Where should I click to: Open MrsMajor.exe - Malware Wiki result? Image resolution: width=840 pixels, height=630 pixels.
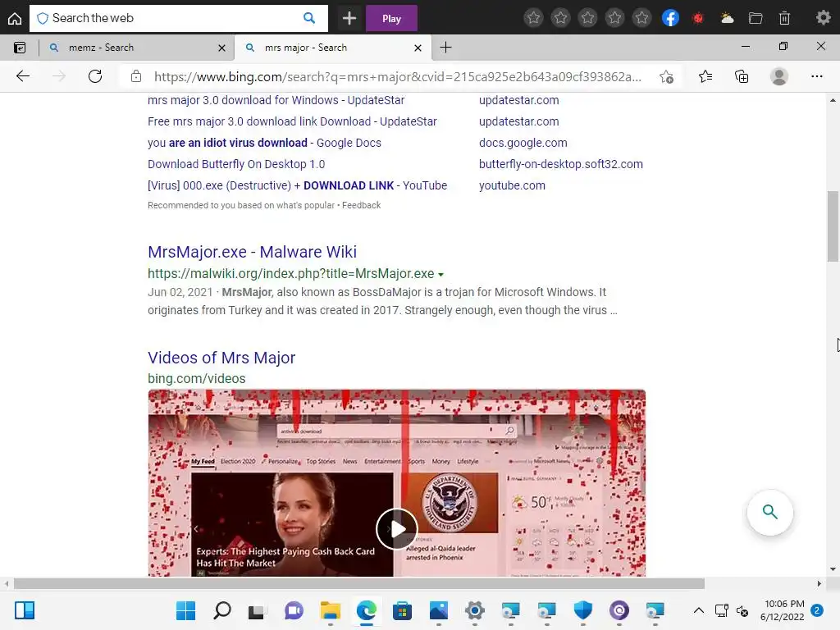tap(253, 252)
